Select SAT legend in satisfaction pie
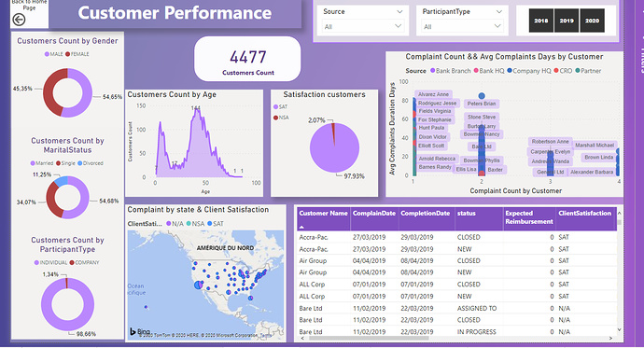The height and width of the screenshot is (348, 644). [281, 106]
